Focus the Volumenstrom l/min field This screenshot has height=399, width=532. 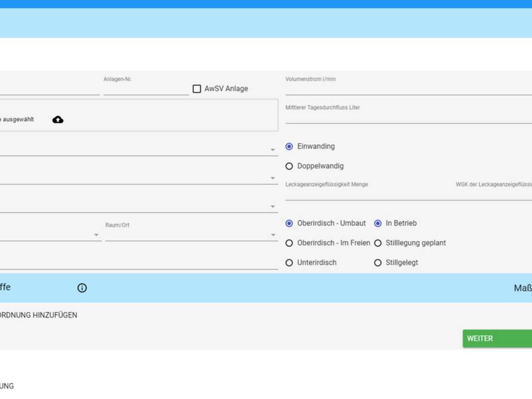click(x=407, y=89)
